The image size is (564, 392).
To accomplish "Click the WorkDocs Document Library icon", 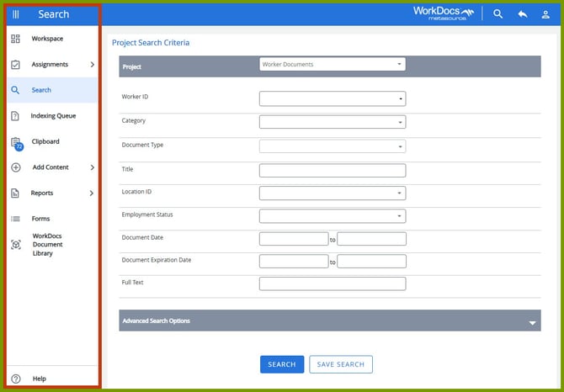I will (15, 245).
